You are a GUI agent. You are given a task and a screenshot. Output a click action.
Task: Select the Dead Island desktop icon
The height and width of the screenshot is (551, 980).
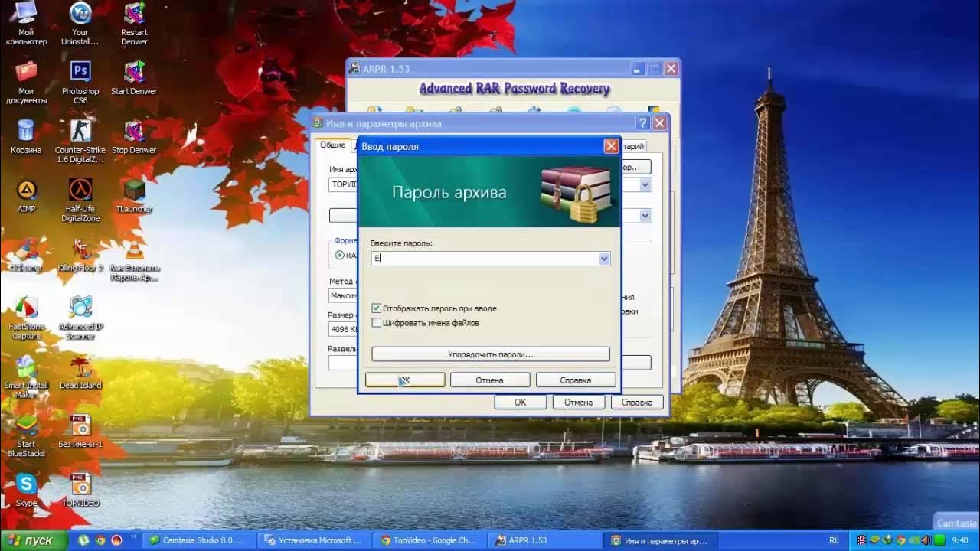80,373
